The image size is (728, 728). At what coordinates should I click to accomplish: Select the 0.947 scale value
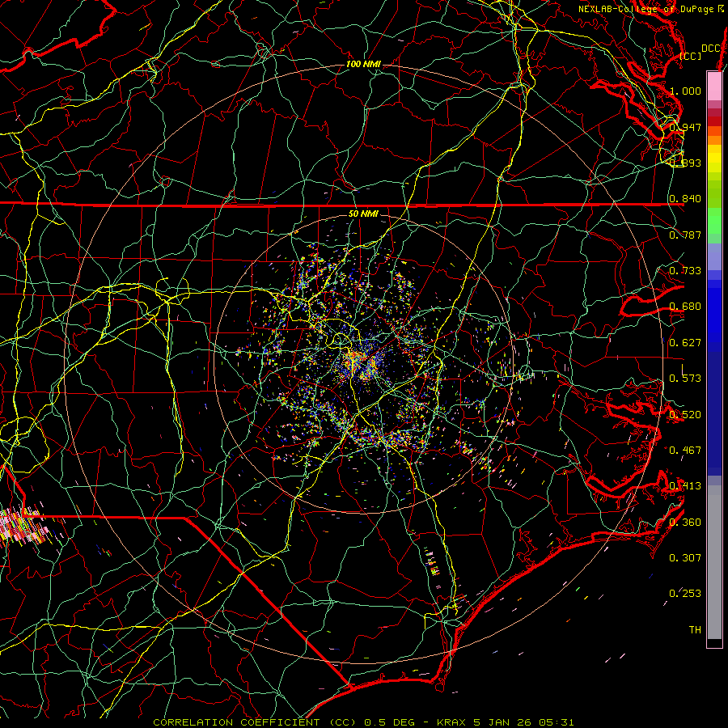685,127
